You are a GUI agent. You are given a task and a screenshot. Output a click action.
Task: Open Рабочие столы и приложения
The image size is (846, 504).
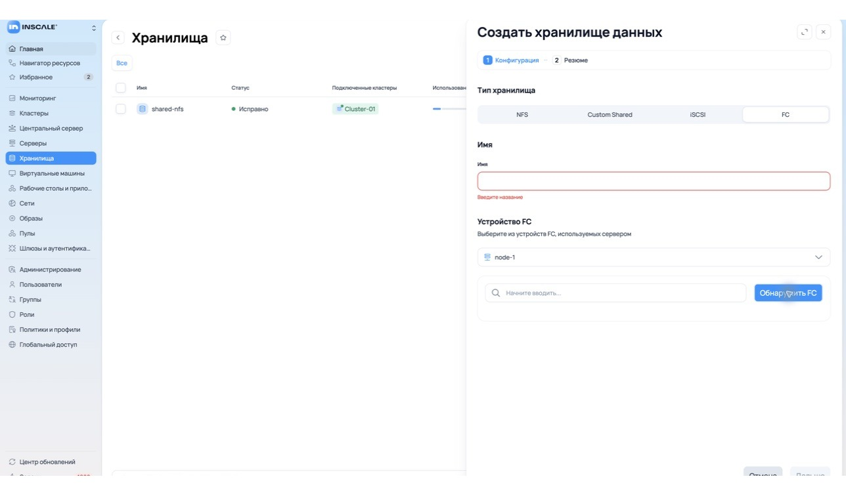pos(51,188)
